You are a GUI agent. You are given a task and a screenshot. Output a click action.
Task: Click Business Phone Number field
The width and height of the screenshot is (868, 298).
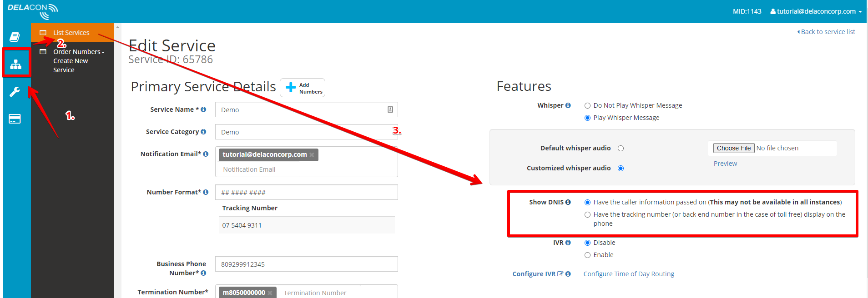pyautogui.click(x=307, y=264)
